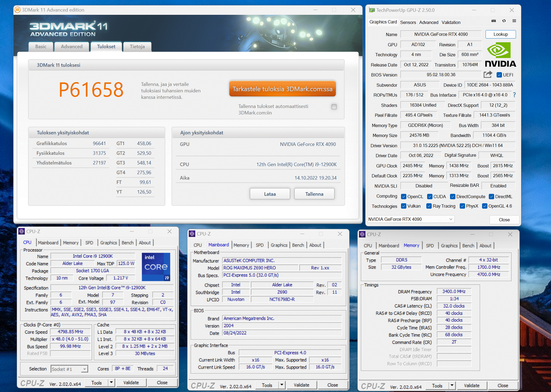Viewport: 551px width, 392px height.
Task: Click the GPU-Z screenshot camera icon
Action: point(494,21)
